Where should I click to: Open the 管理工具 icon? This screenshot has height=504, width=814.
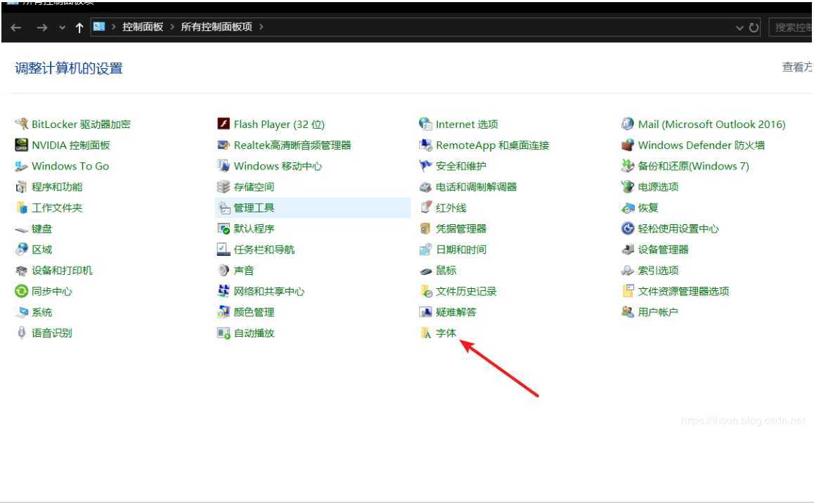click(x=224, y=207)
